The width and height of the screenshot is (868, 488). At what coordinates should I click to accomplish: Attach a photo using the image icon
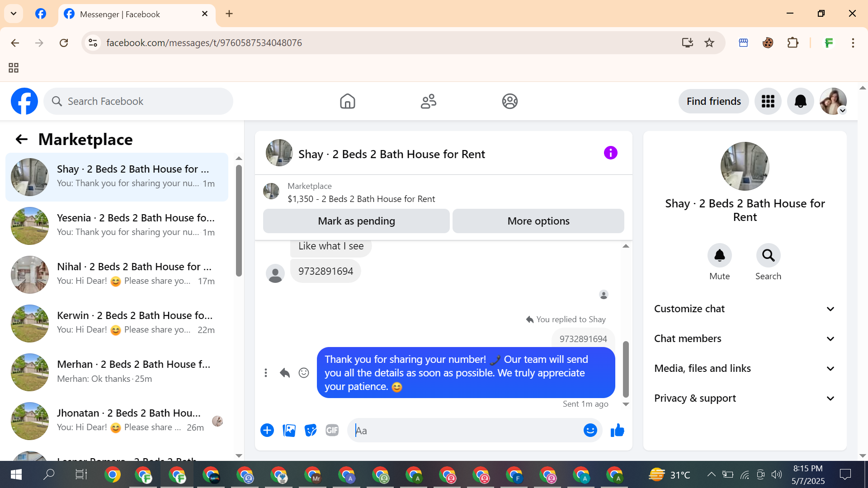click(289, 431)
